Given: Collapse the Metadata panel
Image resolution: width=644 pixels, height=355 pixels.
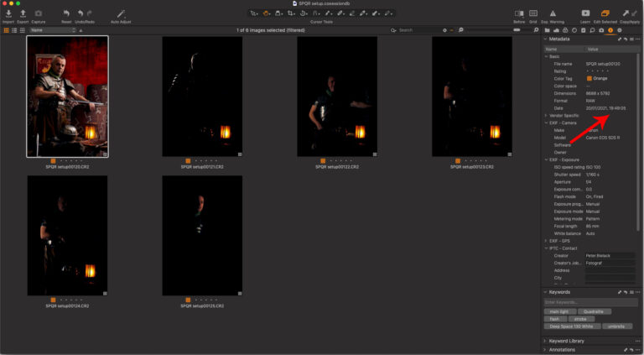Looking at the screenshot, I should pyautogui.click(x=545, y=39).
